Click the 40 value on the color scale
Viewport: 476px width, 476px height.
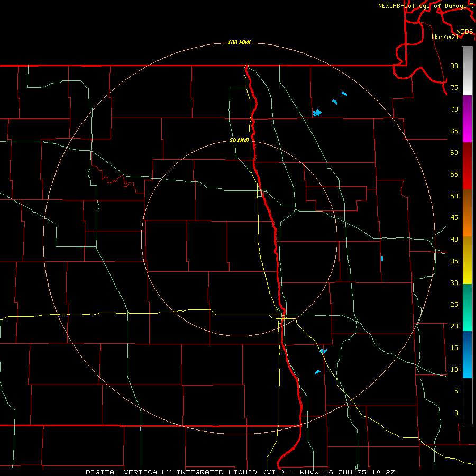tap(454, 239)
